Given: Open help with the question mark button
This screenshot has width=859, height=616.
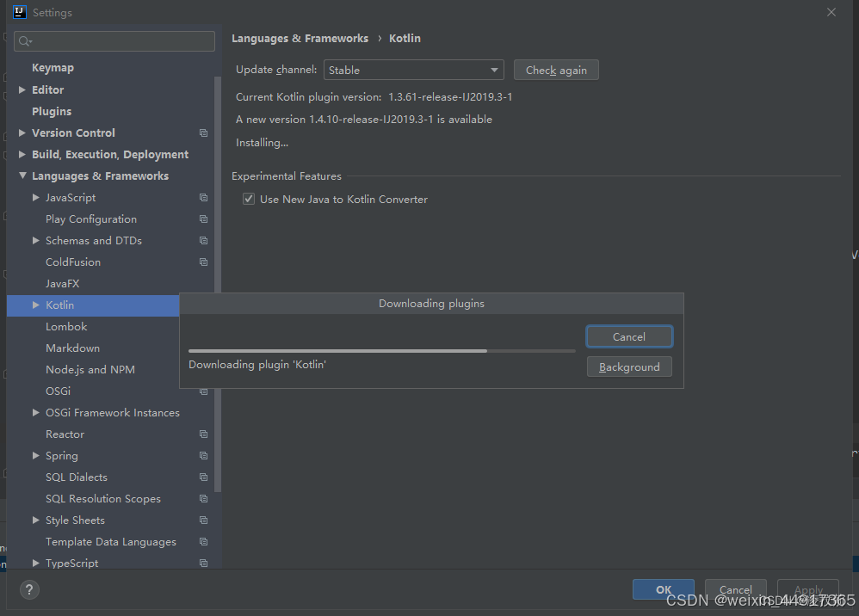Looking at the screenshot, I should [x=29, y=589].
